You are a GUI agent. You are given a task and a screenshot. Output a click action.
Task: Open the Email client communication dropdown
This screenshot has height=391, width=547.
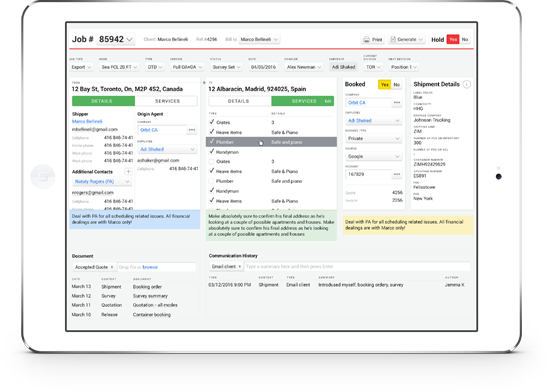pos(226,266)
